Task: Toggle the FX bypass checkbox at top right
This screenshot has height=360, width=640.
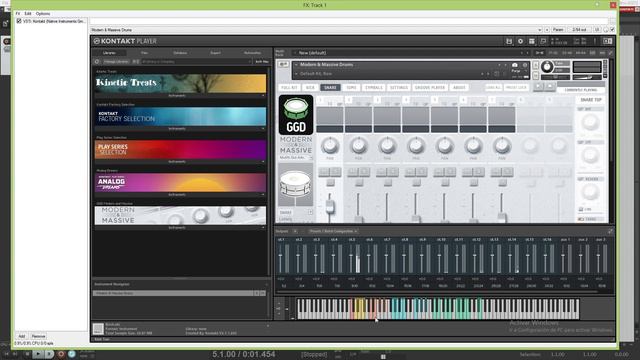Action: click(x=612, y=29)
